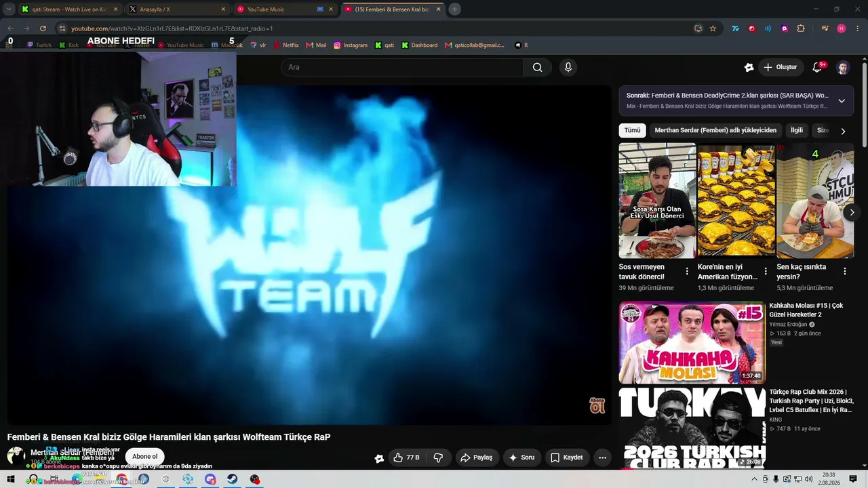868x488 pixels.
Task: Select 'Merthan Serdar (Femberi) adlı yükleyiciden' chip
Action: pyautogui.click(x=715, y=130)
